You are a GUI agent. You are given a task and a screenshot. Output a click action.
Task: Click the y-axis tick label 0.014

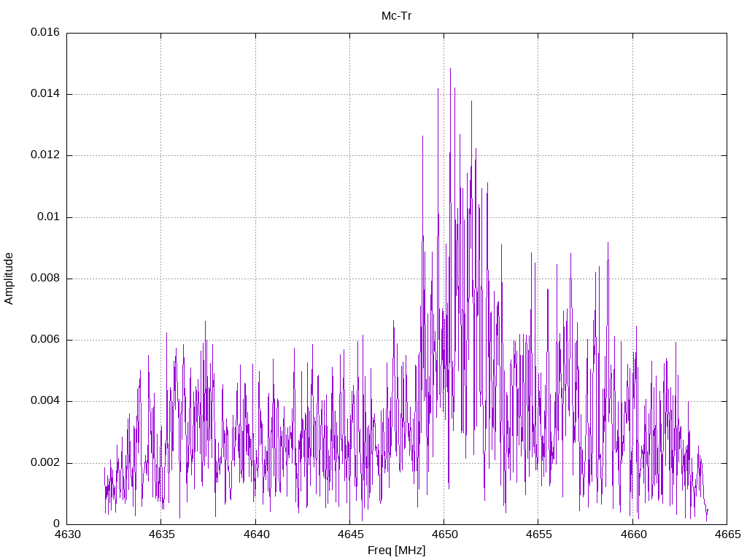[x=45, y=94]
